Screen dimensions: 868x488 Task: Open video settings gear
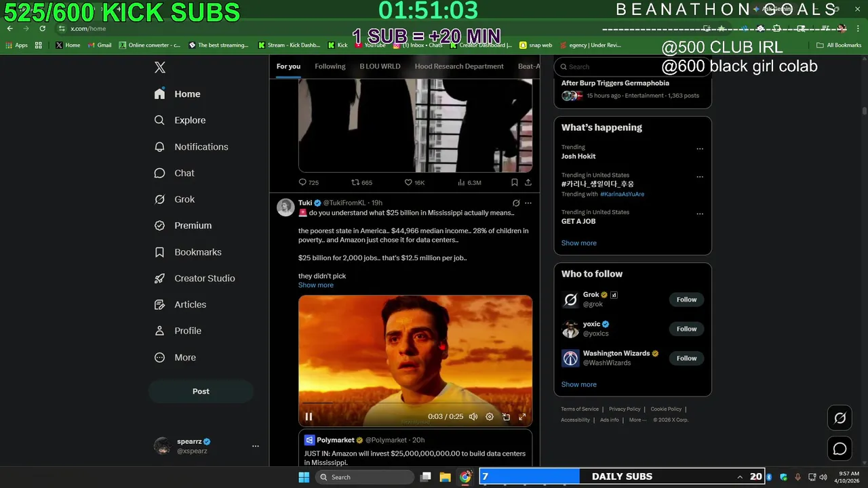490,417
